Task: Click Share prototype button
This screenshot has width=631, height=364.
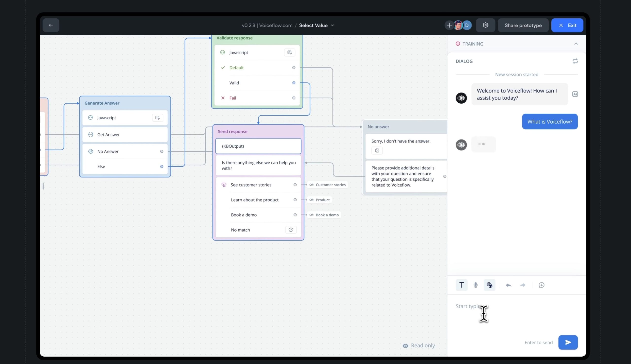Action: (x=523, y=25)
